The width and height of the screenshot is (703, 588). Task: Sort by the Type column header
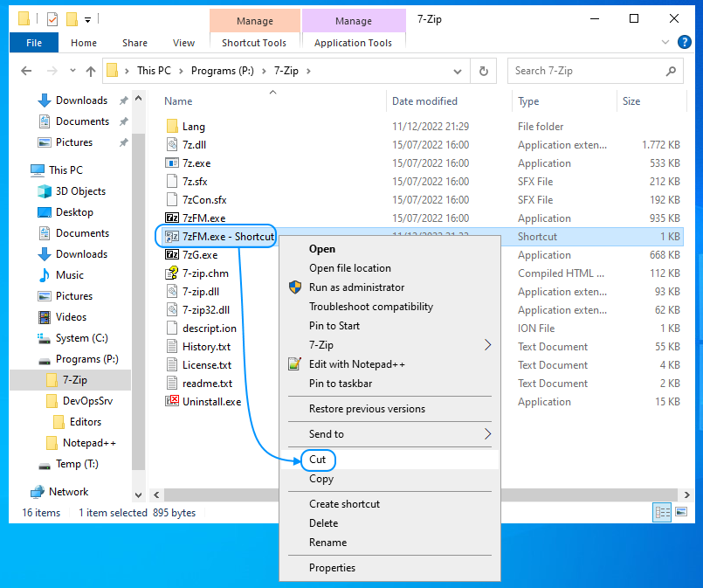point(528,101)
